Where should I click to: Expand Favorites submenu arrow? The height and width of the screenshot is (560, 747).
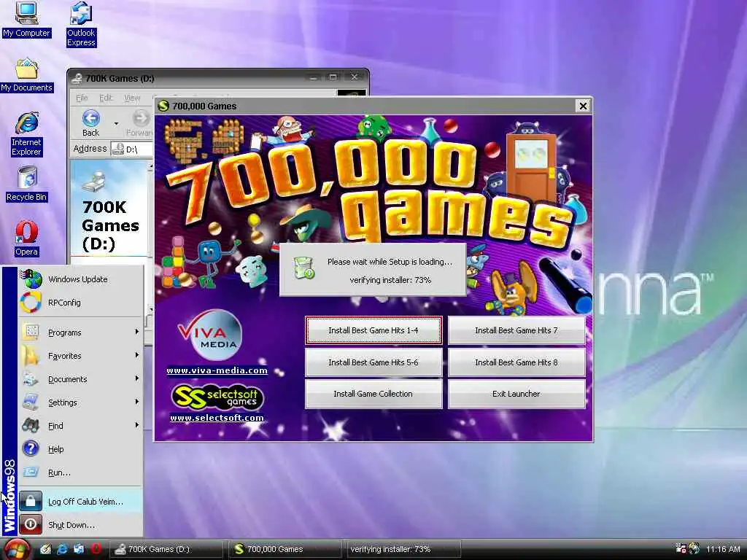[136, 355]
